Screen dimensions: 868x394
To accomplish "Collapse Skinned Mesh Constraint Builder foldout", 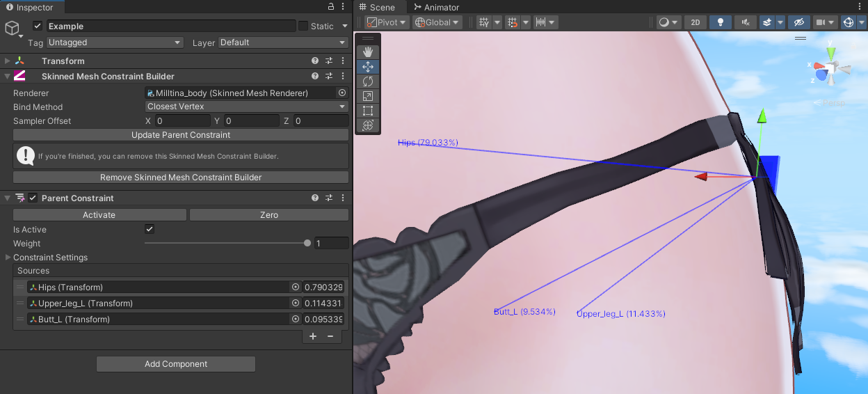I will (x=8, y=77).
